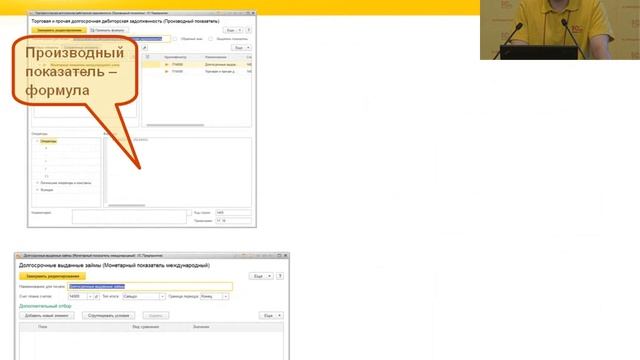Collapse the 'Операторы' tree node
Image resolution: width=640 pixels, height=360 pixels.
[37, 141]
